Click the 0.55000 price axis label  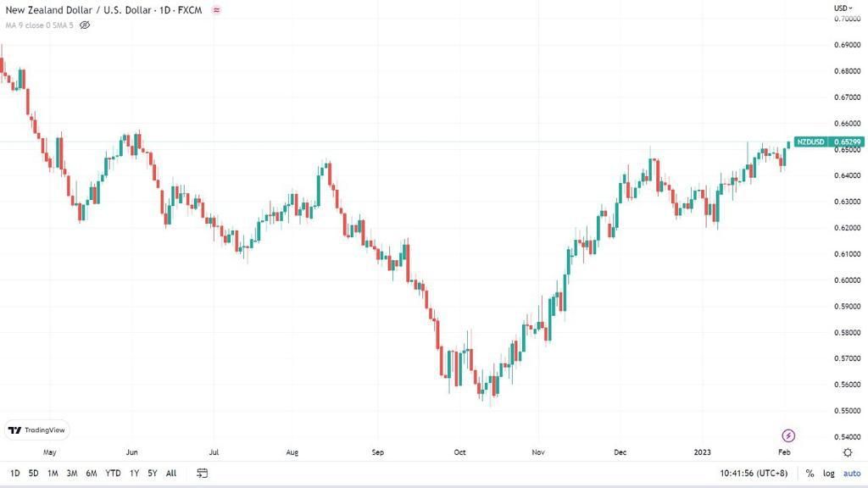pyautogui.click(x=848, y=411)
